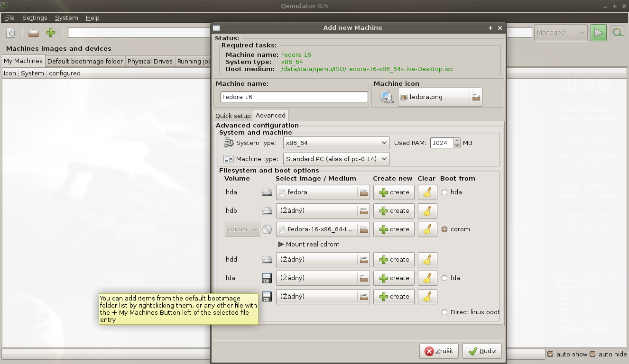The image size is (629, 364).
Task: Select boot from fda radio button
Action: (444, 278)
